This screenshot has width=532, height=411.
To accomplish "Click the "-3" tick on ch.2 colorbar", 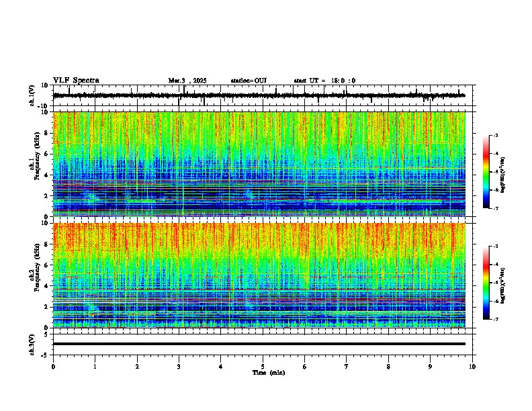I will click(x=496, y=246).
